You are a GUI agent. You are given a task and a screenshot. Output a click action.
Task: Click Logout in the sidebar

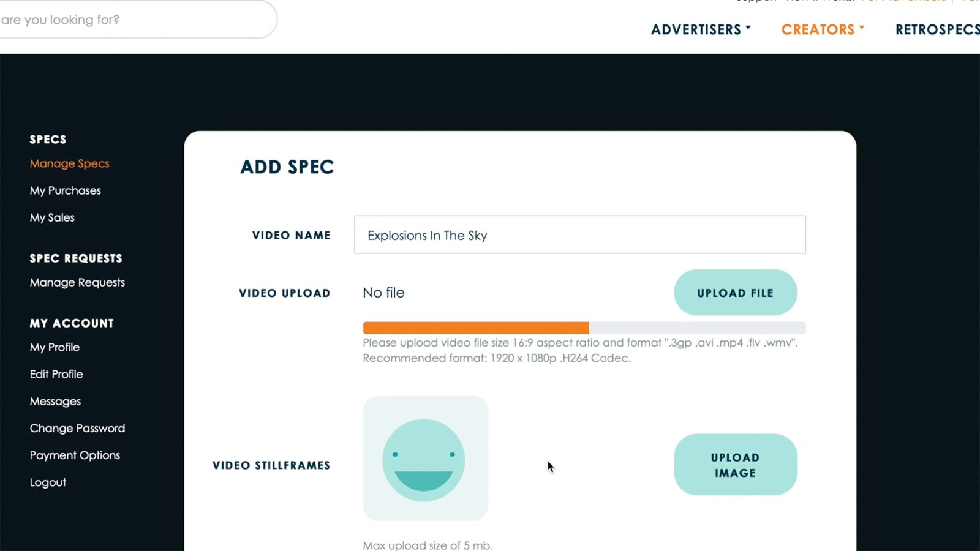point(48,482)
